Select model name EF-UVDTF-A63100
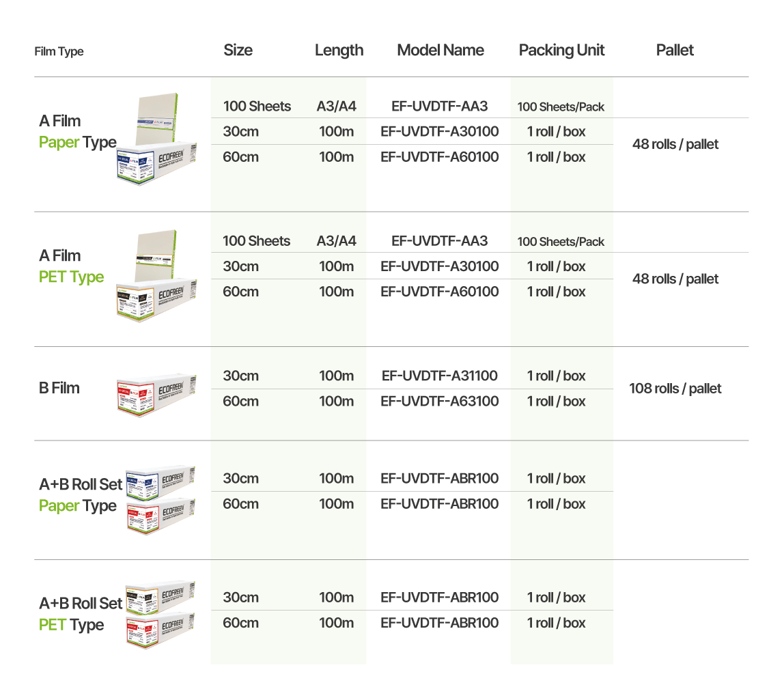Viewport: 784px width, 700px height. coord(440,401)
